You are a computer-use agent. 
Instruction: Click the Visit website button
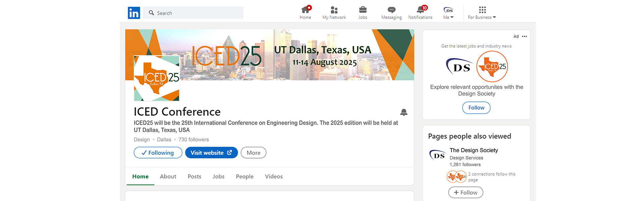(x=211, y=153)
